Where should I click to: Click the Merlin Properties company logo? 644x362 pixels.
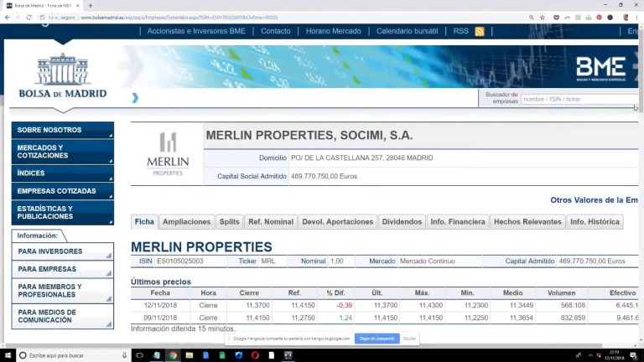point(168,154)
